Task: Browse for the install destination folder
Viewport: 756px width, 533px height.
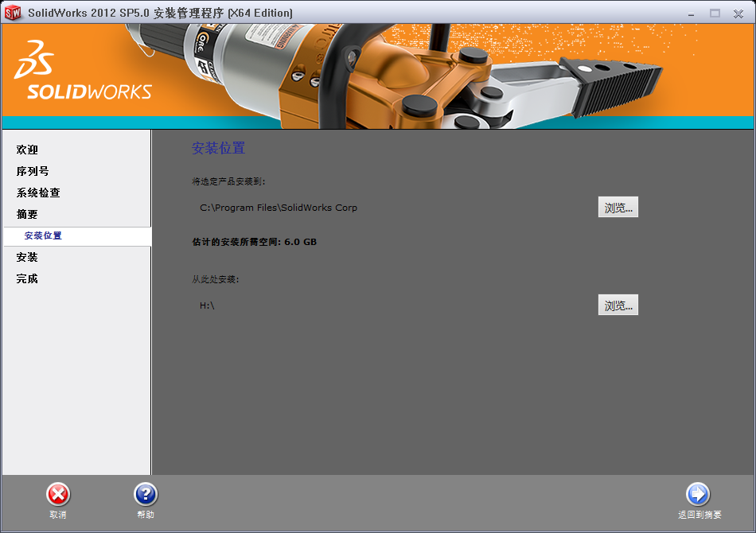Action: coord(618,207)
